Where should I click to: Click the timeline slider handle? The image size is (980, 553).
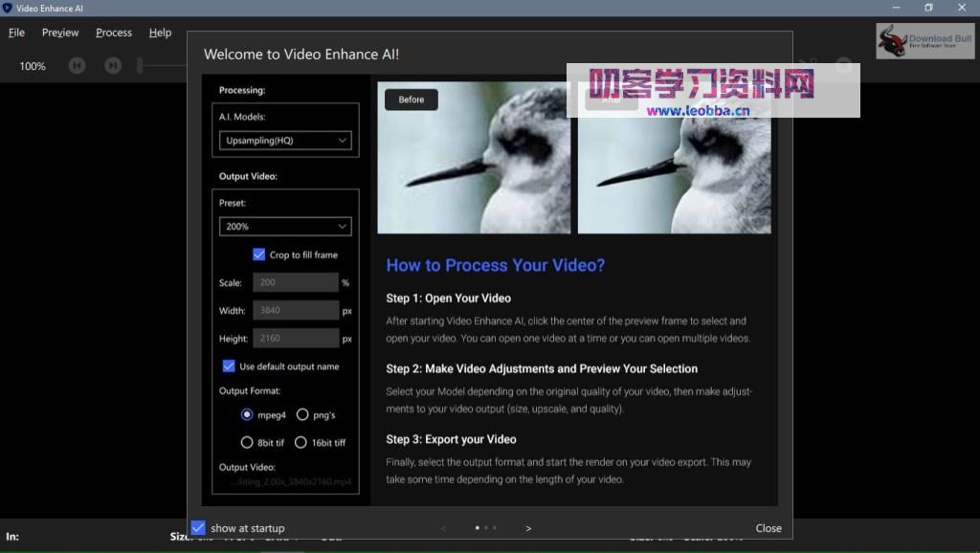(140, 65)
